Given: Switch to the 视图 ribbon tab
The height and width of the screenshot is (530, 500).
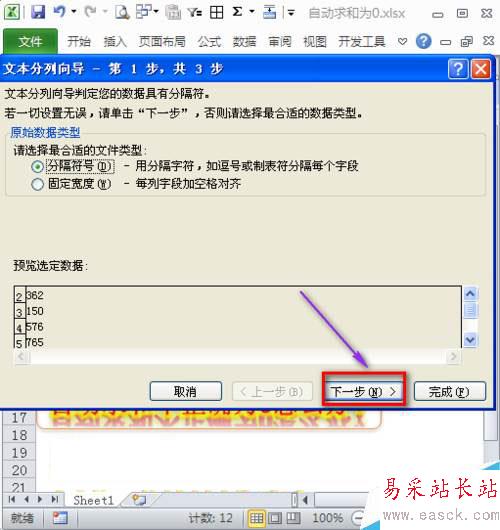Looking at the screenshot, I should (x=315, y=42).
